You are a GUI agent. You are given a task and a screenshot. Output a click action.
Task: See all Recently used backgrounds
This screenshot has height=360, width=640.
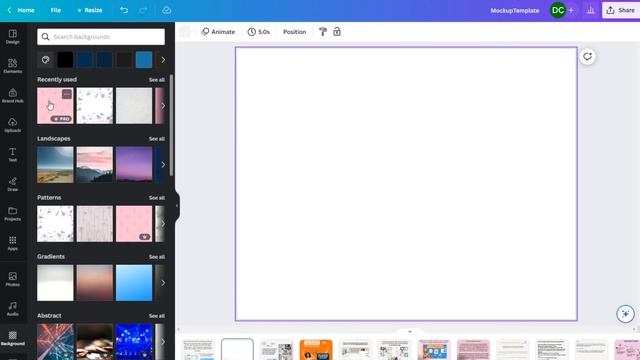157,80
